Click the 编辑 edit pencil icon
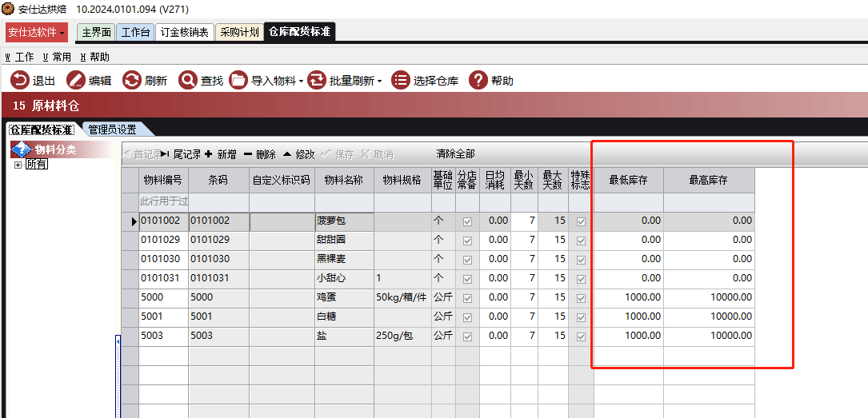This screenshot has width=868, height=418. [x=75, y=81]
